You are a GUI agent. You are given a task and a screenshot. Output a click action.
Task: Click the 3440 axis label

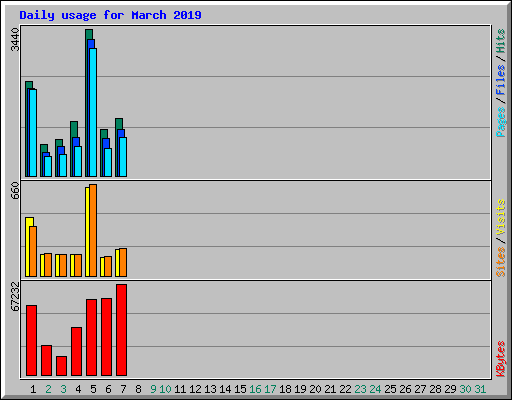tap(15, 40)
